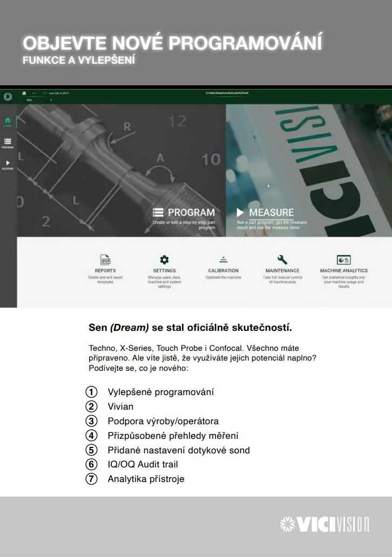Click 'Sen (Dream) se stal oficiálně skutečností.' heading

[190, 328]
